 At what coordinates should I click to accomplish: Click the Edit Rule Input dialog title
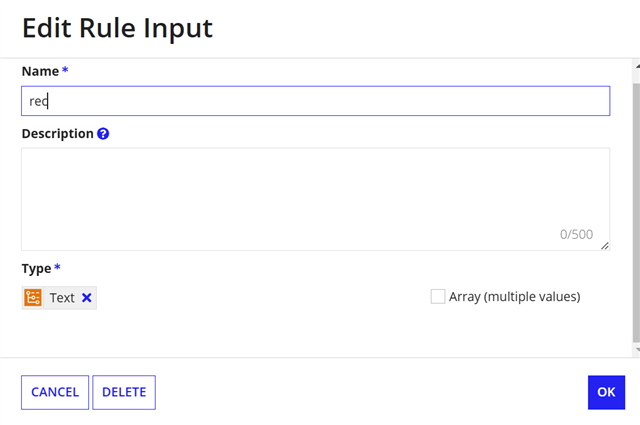[117, 28]
